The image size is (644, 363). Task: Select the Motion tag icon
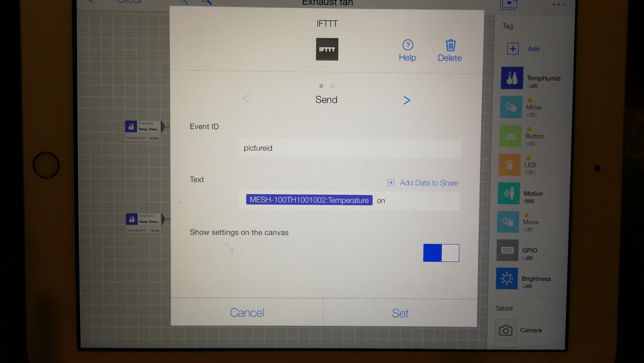tap(509, 193)
